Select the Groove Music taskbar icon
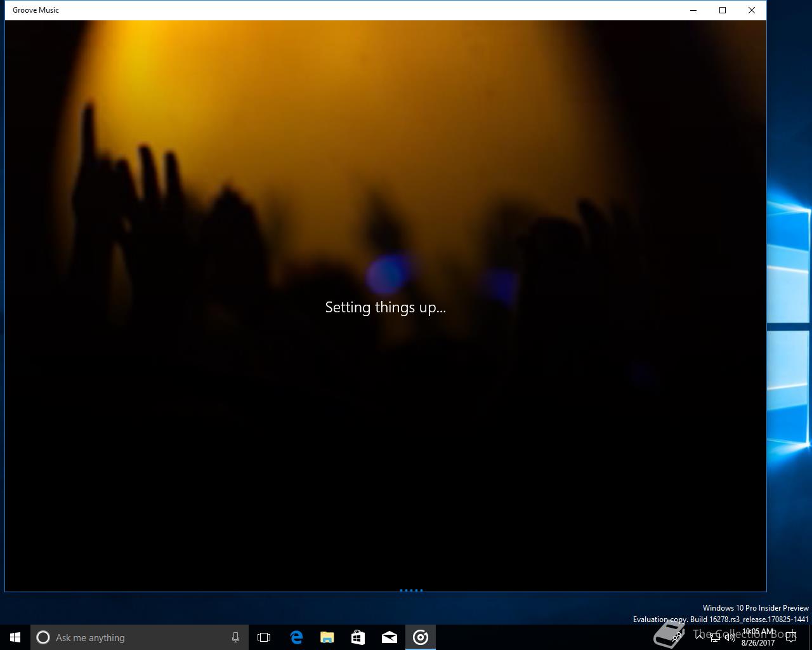The image size is (812, 650). tap(421, 637)
